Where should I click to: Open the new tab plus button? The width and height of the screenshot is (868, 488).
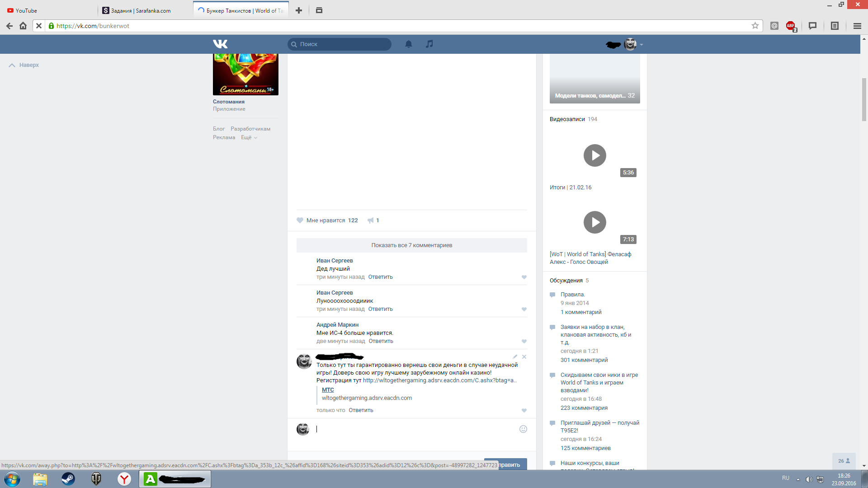299,10
